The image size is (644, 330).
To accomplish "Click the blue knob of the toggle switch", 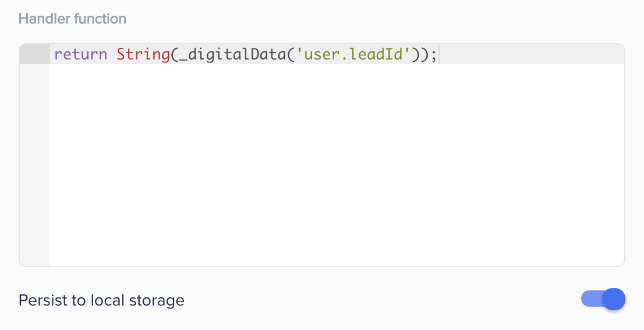I will click(614, 299).
